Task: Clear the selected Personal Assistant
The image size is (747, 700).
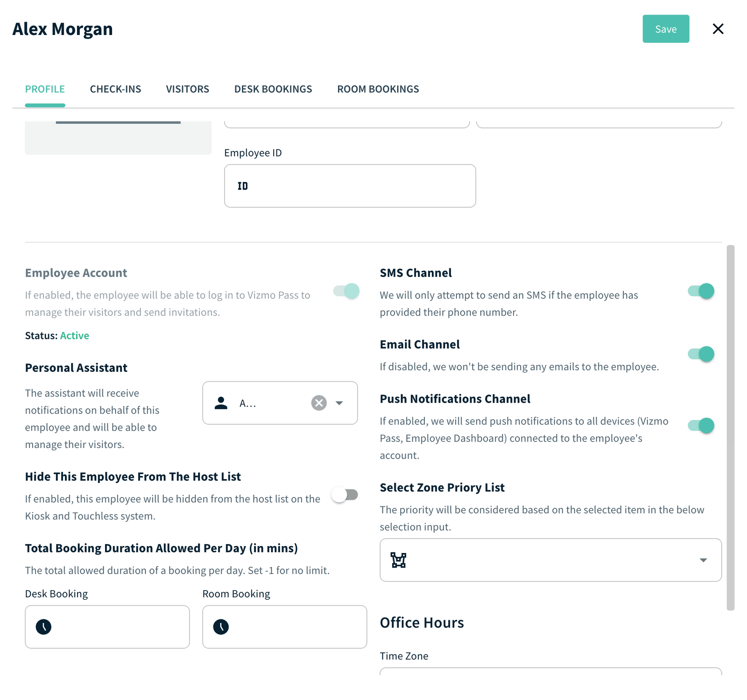Action: [x=319, y=403]
